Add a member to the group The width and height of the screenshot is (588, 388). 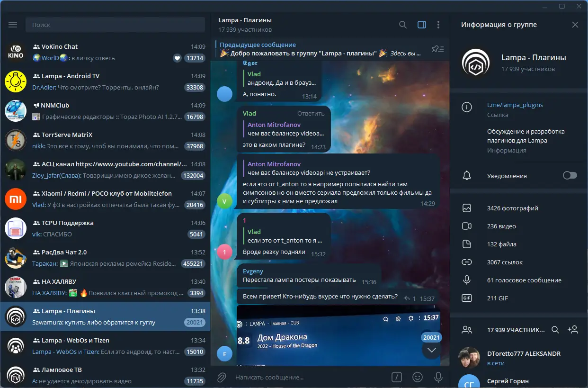[572, 330]
